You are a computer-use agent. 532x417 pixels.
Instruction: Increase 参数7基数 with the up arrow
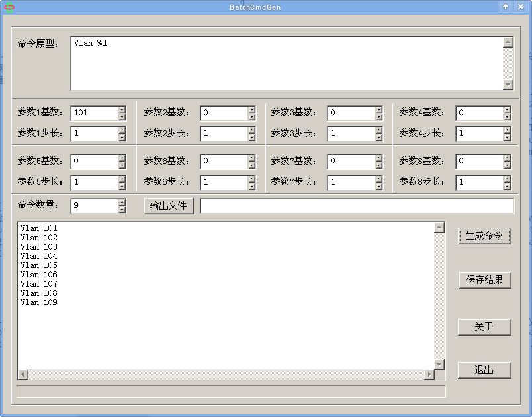(379, 158)
